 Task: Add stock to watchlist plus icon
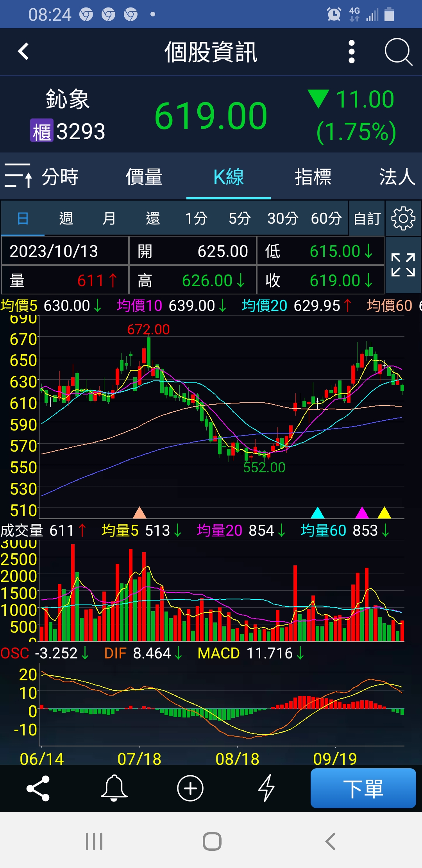pos(190,788)
